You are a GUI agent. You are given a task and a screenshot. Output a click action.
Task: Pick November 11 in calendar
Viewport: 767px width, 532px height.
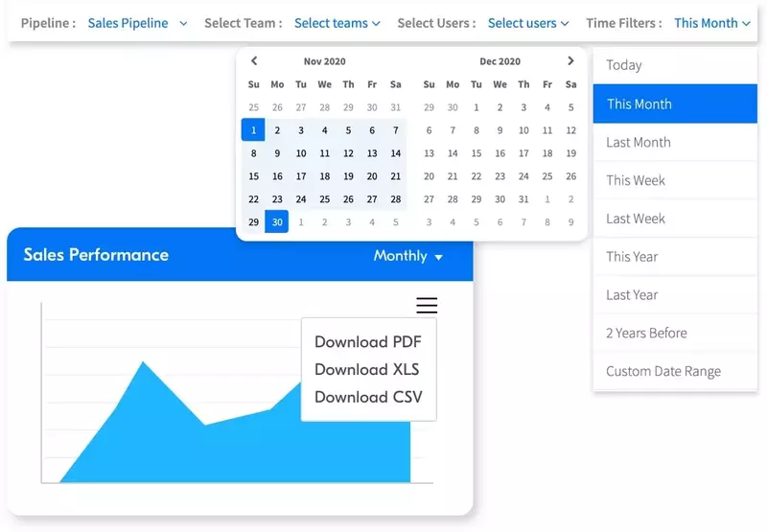tap(325, 153)
